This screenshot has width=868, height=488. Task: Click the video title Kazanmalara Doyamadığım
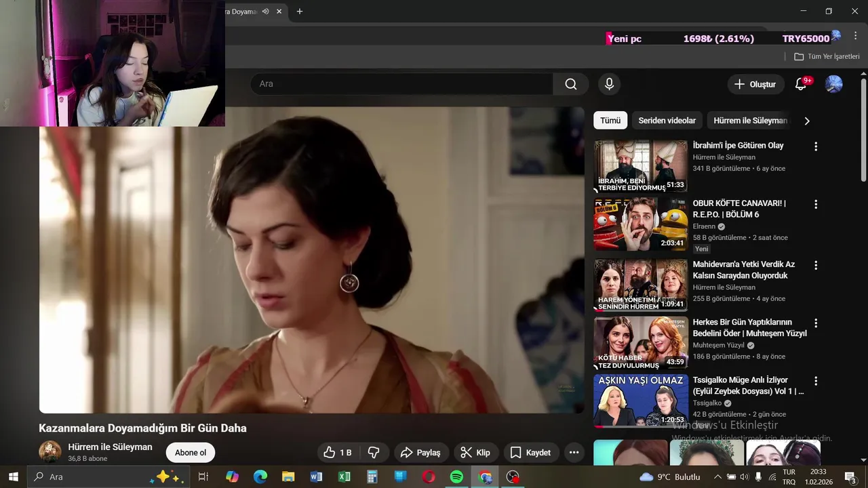tap(142, 428)
